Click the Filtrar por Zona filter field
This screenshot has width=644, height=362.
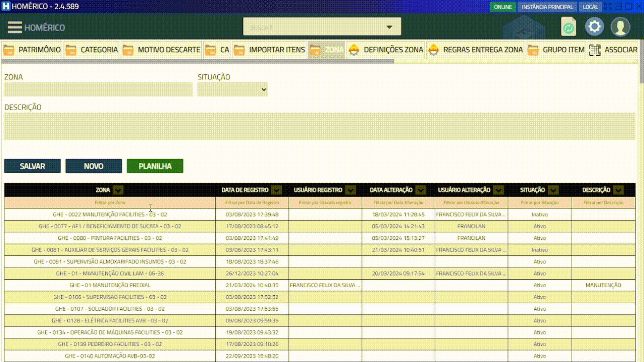click(110, 202)
